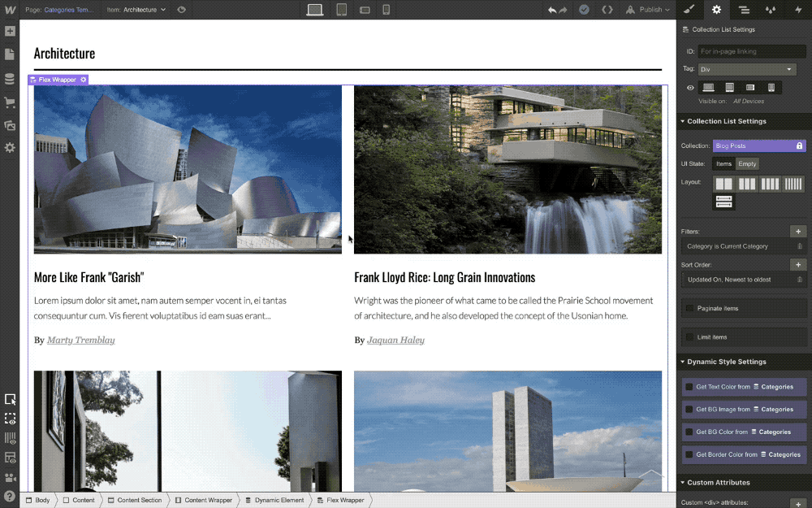Open the Publish dropdown
The width and height of the screenshot is (812, 508).
(648, 10)
